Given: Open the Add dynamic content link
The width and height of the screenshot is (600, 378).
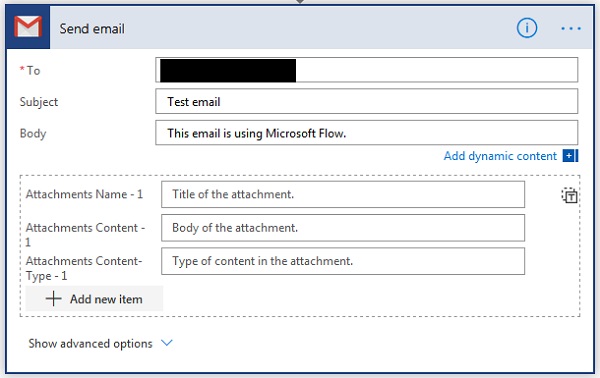Looking at the screenshot, I should pos(500,156).
